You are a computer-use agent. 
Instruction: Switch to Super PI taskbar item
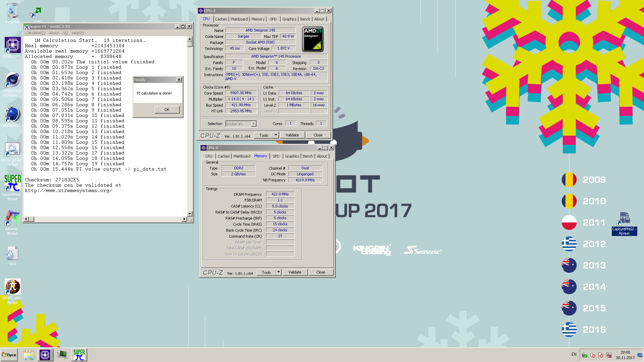click(x=79, y=355)
